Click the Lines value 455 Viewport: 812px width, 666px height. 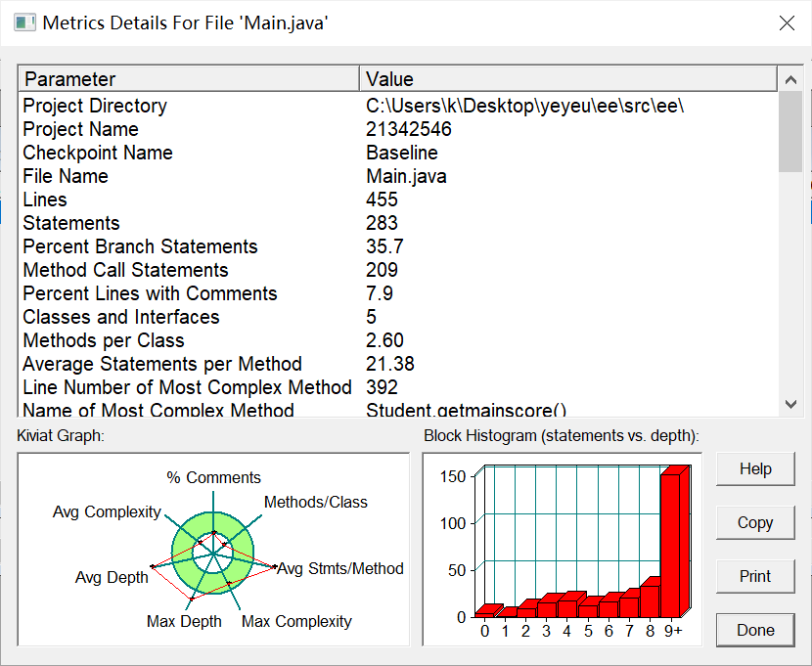pyautogui.click(x=382, y=200)
